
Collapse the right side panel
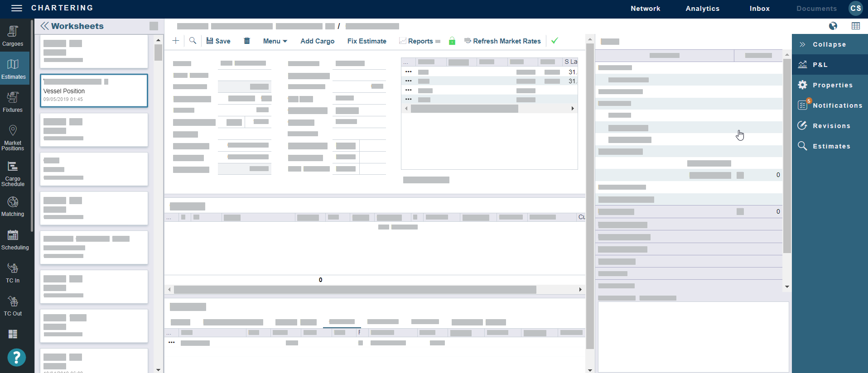coord(829,44)
